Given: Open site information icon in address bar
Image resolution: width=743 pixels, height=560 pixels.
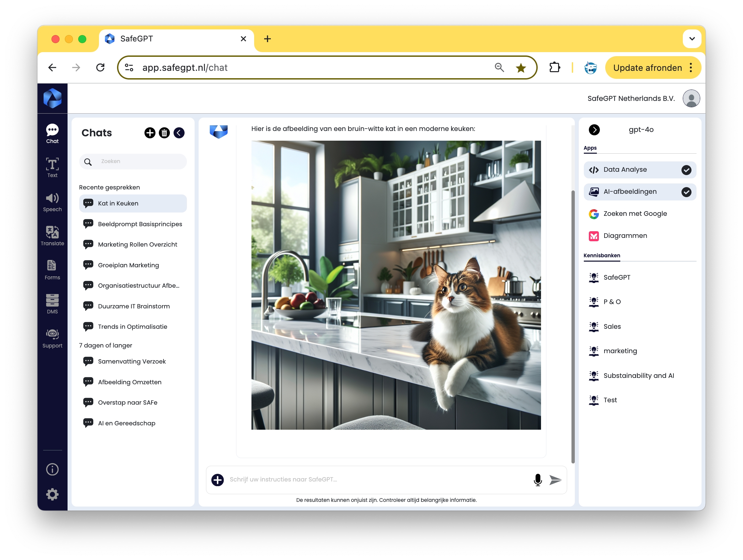Looking at the screenshot, I should tap(129, 67).
